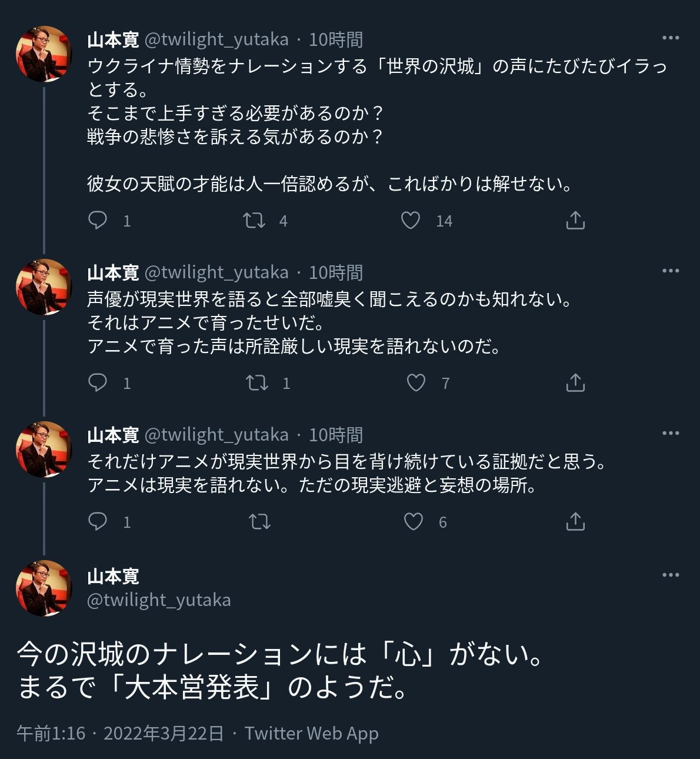
Task: Like the second tweet with 7 likes
Action: pos(416,383)
